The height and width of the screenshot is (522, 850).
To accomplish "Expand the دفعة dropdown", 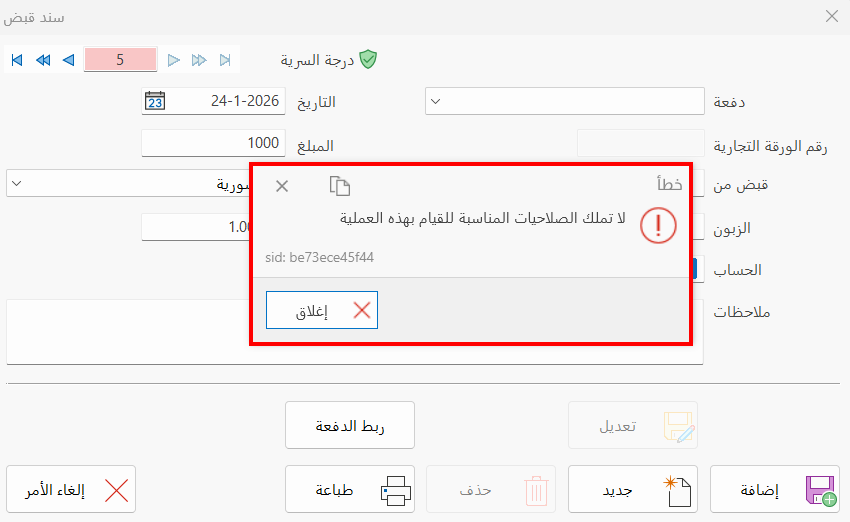I will (x=436, y=101).
